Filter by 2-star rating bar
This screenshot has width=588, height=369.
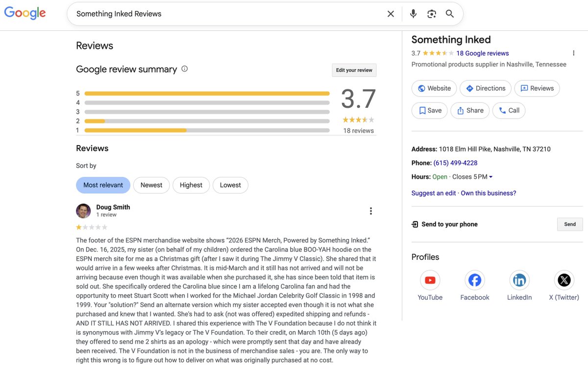[x=207, y=121]
